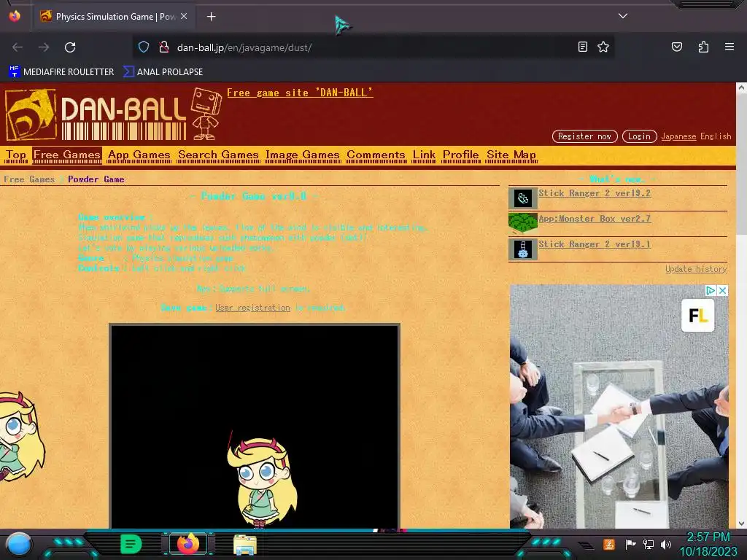Close the advertisement with X icon
The image size is (747, 560).
723,290
